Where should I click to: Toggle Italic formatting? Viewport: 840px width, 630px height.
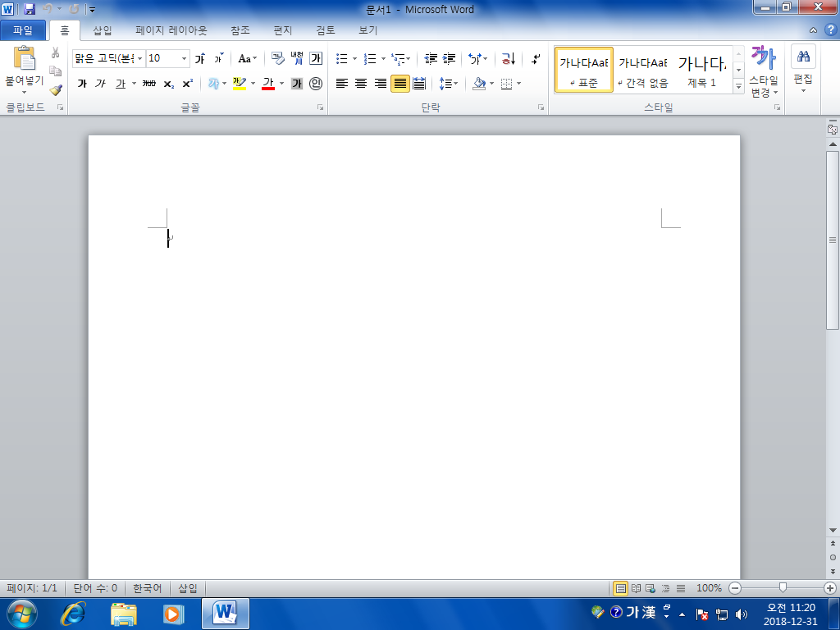[101, 84]
